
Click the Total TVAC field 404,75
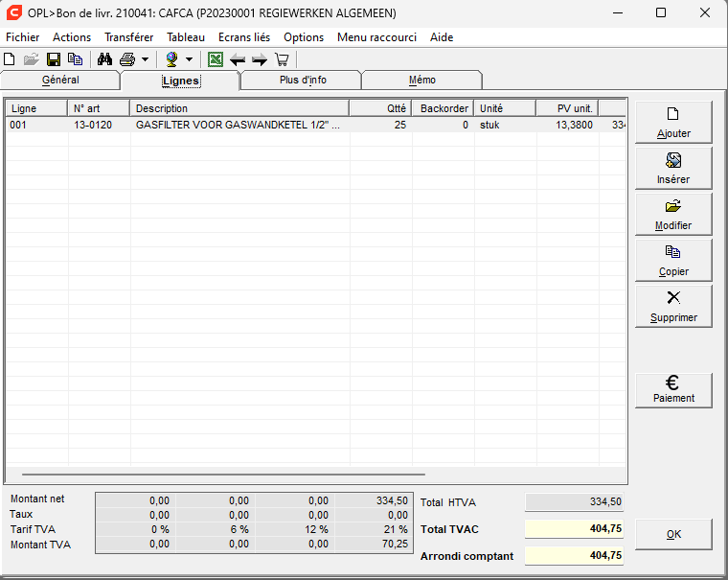click(575, 528)
